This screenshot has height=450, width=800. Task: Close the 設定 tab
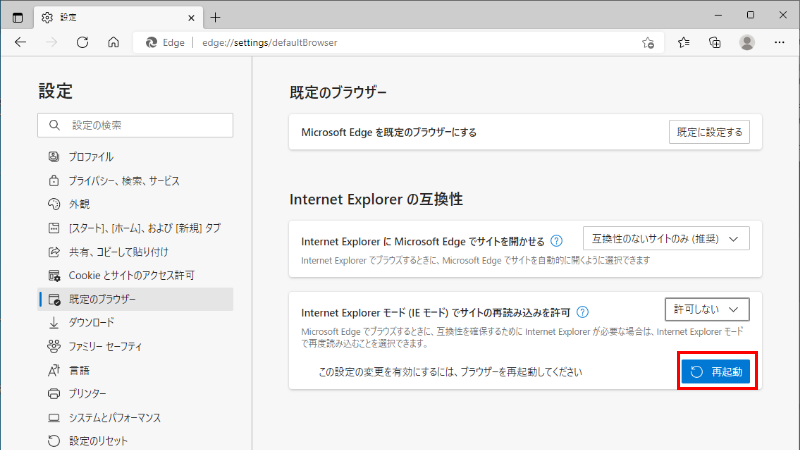tap(191, 18)
